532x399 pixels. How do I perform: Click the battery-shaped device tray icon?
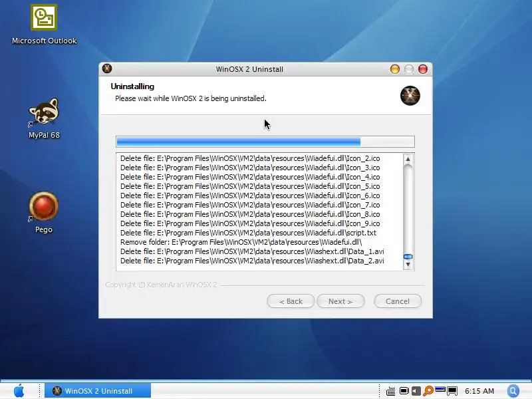404,391
